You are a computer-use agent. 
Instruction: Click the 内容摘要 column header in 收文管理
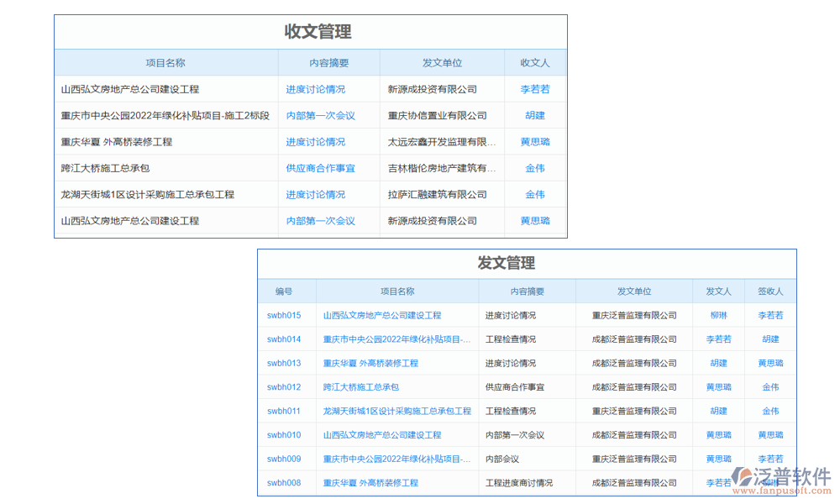[x=329, y=62]
